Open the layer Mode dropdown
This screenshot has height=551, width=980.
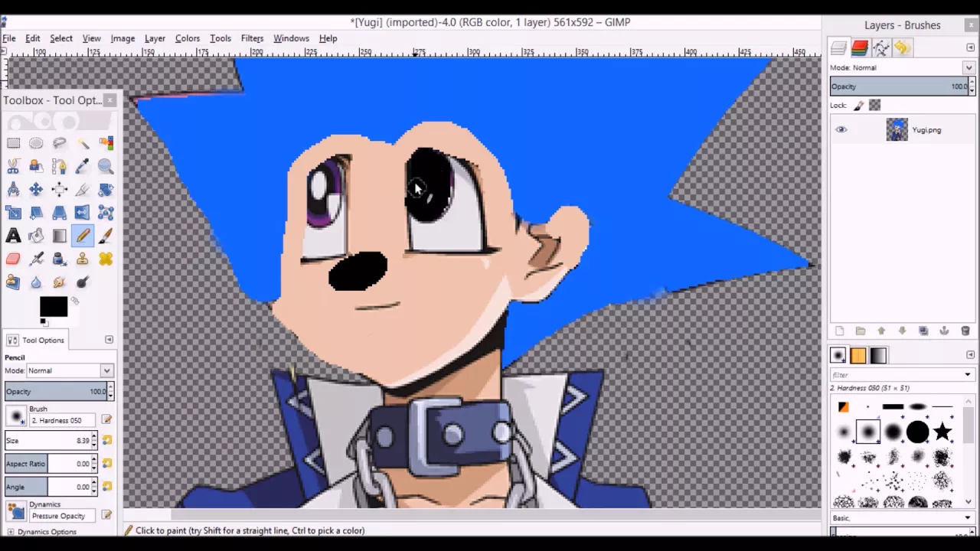968,67
